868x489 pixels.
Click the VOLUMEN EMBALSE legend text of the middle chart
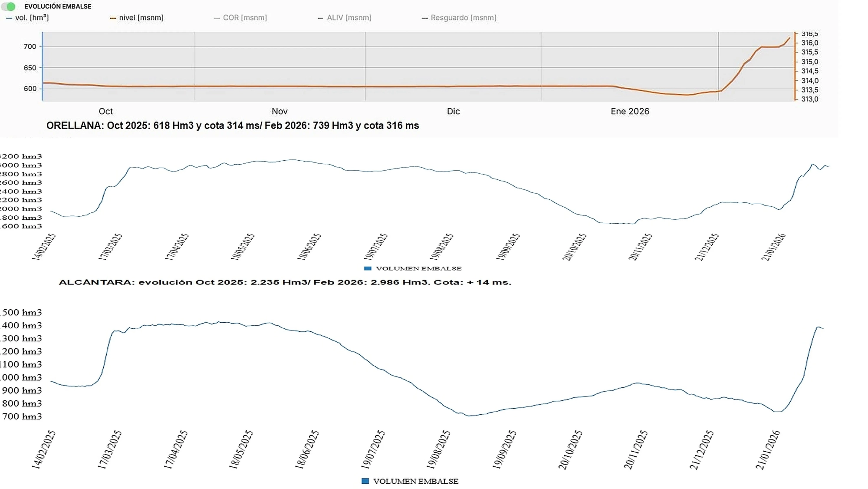(419, 268)
